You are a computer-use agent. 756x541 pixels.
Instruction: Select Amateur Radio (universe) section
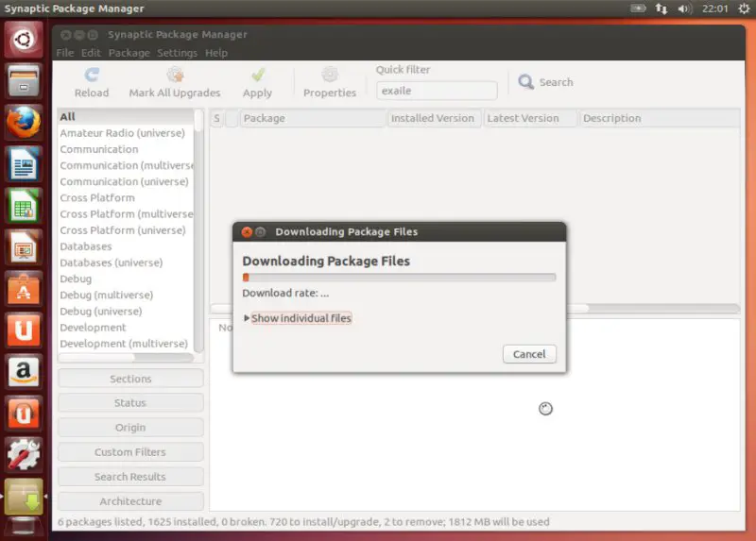coord(126,133)
